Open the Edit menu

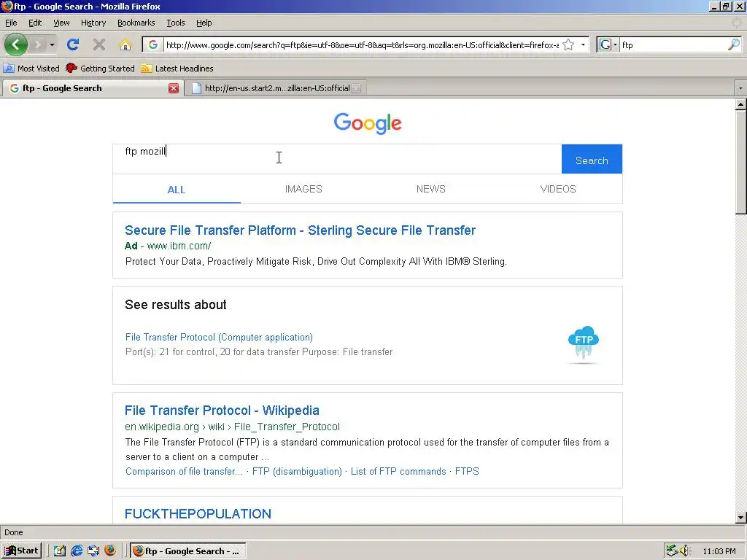coord(35,23)
